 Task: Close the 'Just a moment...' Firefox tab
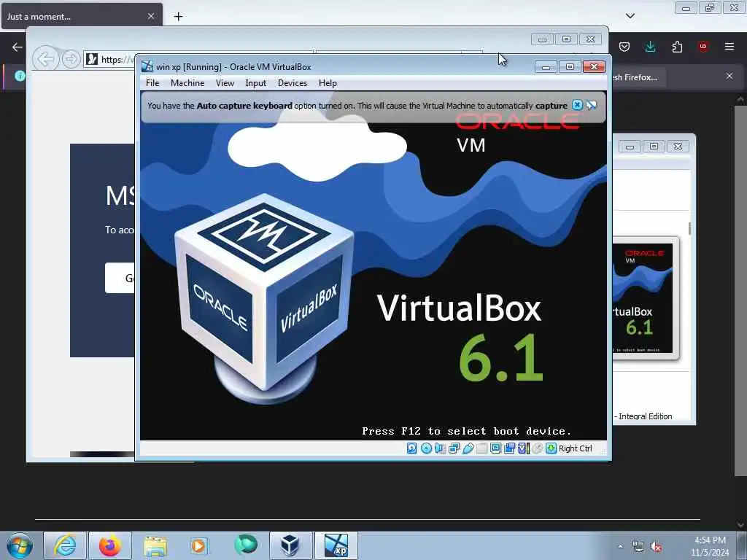point(150,16)
